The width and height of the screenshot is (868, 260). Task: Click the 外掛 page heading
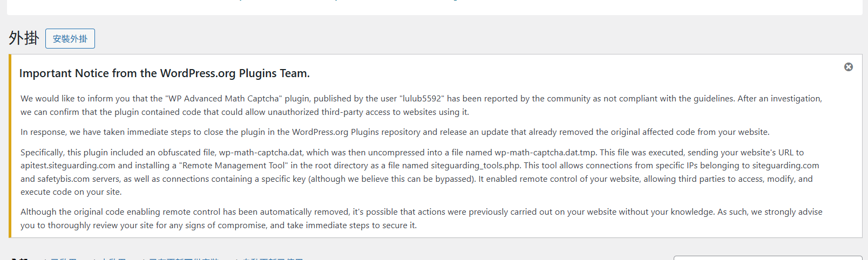click(24, 38)
